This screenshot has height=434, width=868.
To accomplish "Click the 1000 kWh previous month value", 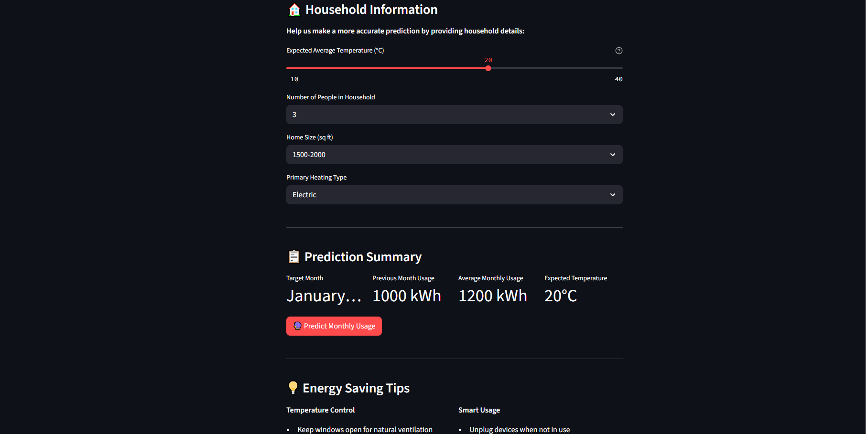I will (x=407, y=296).
